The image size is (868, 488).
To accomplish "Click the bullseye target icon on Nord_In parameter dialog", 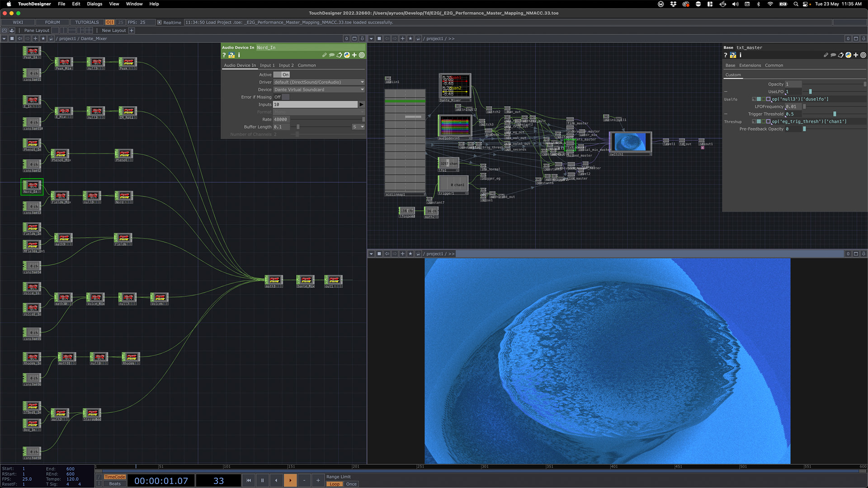I will (x=361, y=55).
